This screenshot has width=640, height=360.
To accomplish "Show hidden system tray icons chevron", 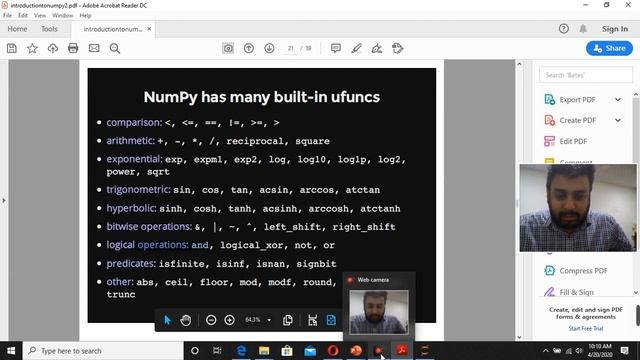I will pyautogui.click(x=545, y=351).
